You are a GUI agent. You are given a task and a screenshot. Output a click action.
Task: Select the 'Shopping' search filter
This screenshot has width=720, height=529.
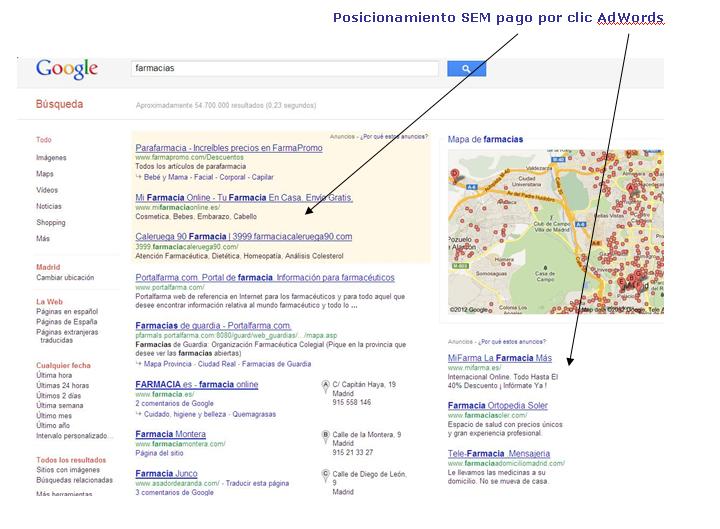51,222
